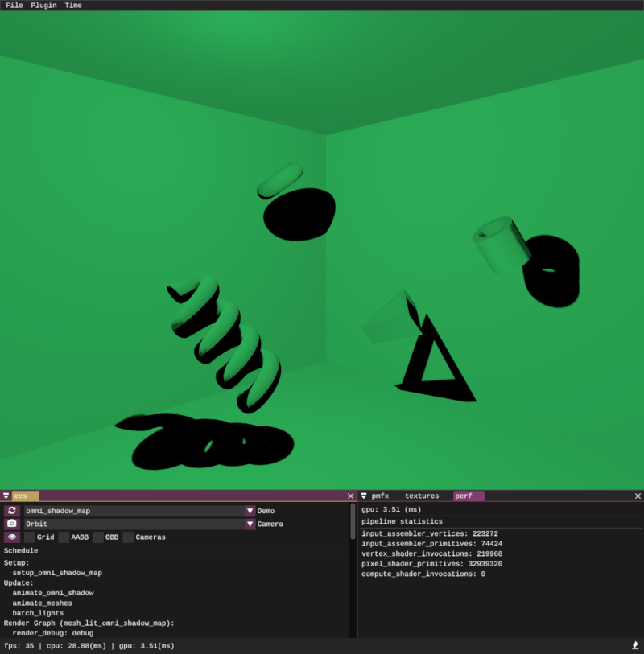644x654 pixels.
Task: Click the ecs panel vertical scrollbar
Action: click(353, 521)
